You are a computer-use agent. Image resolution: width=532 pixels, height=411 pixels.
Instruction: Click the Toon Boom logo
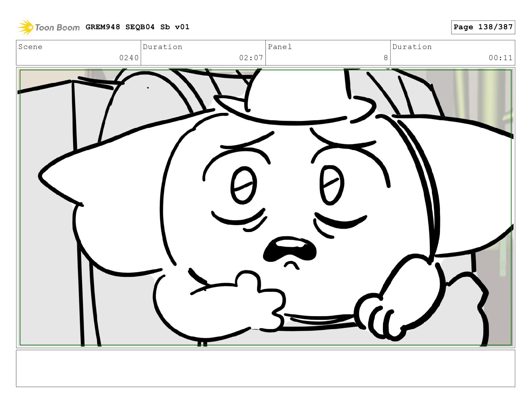click(x=49, y=27)
